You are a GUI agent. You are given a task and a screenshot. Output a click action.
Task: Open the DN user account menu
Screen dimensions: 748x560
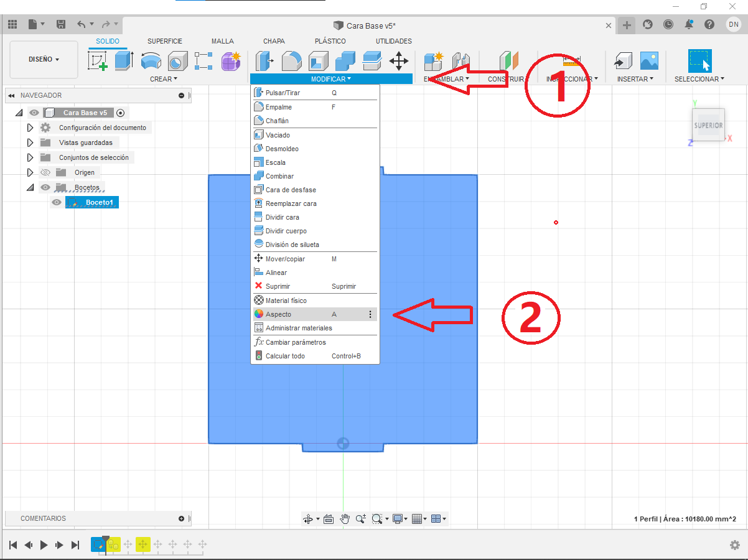pyautogui.click(x=733, y=24)
